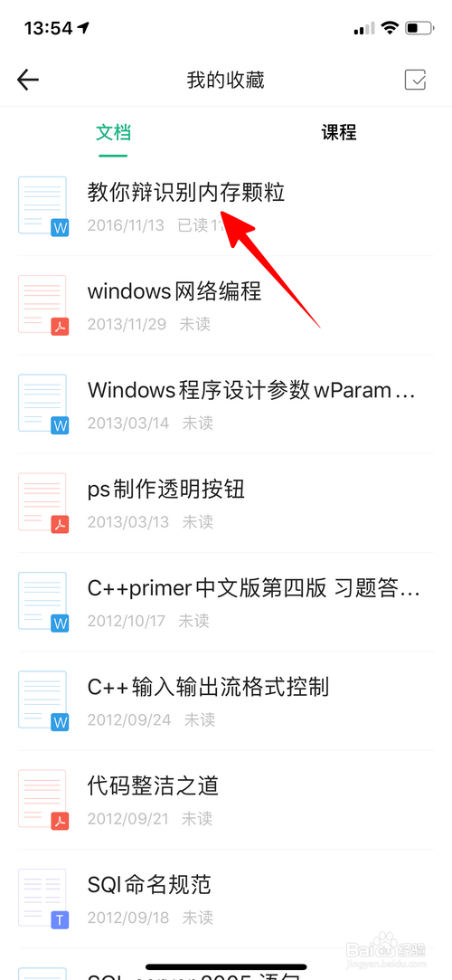Open Word document icon for 教你辩识别内存颗粒

click(43, 206)
